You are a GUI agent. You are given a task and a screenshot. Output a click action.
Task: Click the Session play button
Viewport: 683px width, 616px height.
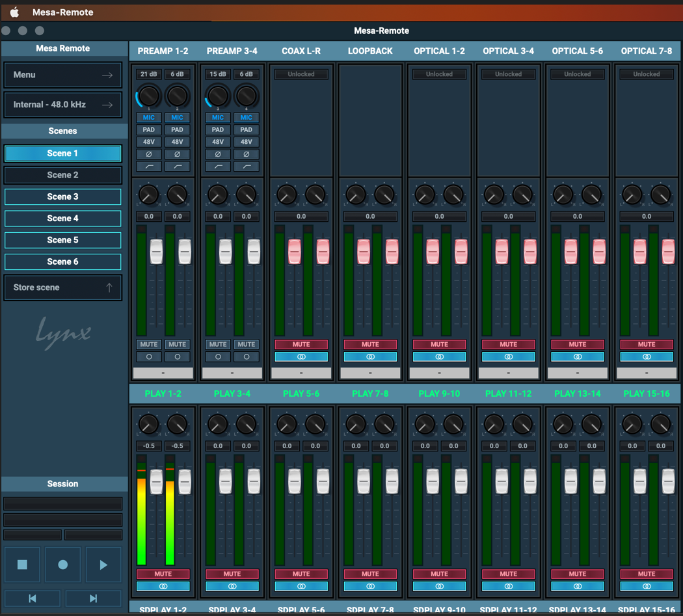tap(103, 565)
